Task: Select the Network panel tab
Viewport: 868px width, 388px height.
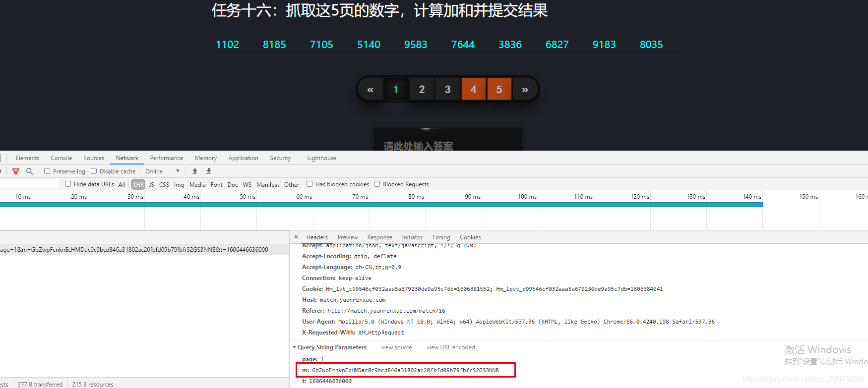Action: coord(127,158)
